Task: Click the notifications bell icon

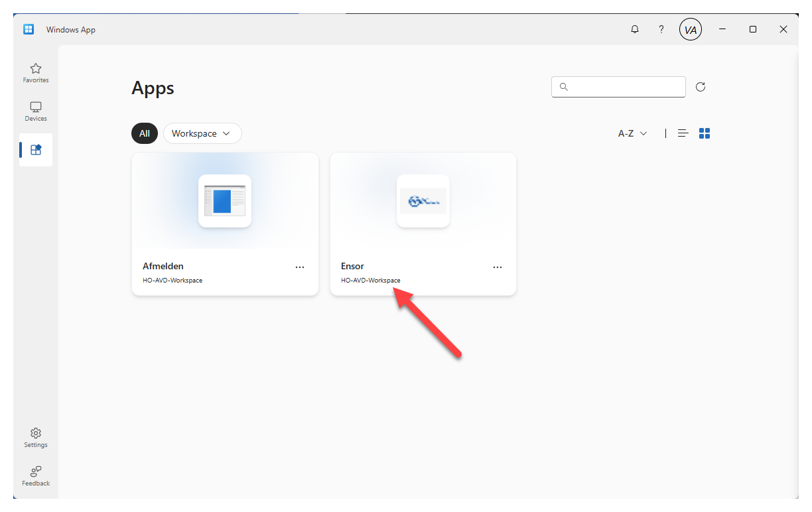Action: click(x=635, y=29)
